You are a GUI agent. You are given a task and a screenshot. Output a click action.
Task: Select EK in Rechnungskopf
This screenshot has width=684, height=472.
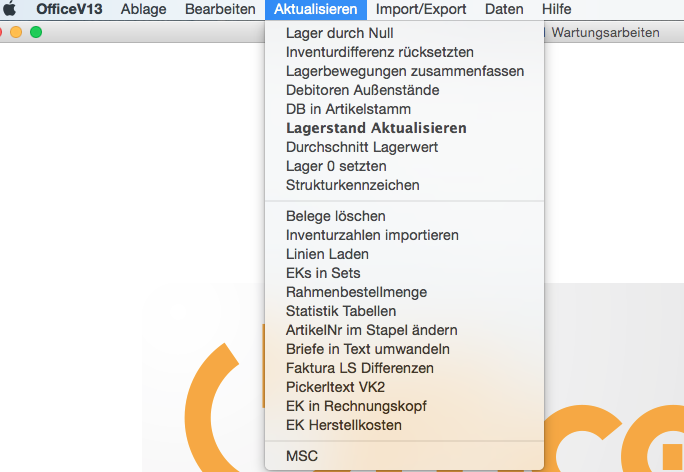(404, 406)
